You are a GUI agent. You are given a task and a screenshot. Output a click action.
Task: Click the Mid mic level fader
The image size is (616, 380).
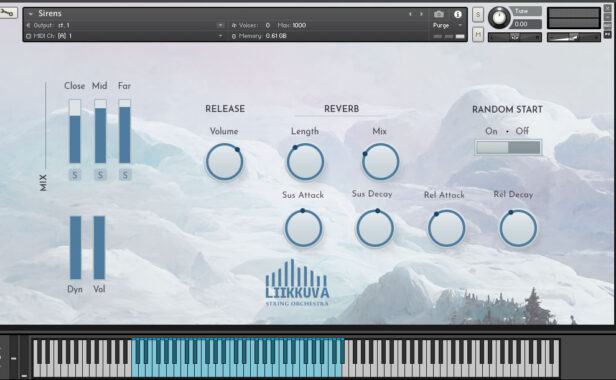(x=100, y=131)
